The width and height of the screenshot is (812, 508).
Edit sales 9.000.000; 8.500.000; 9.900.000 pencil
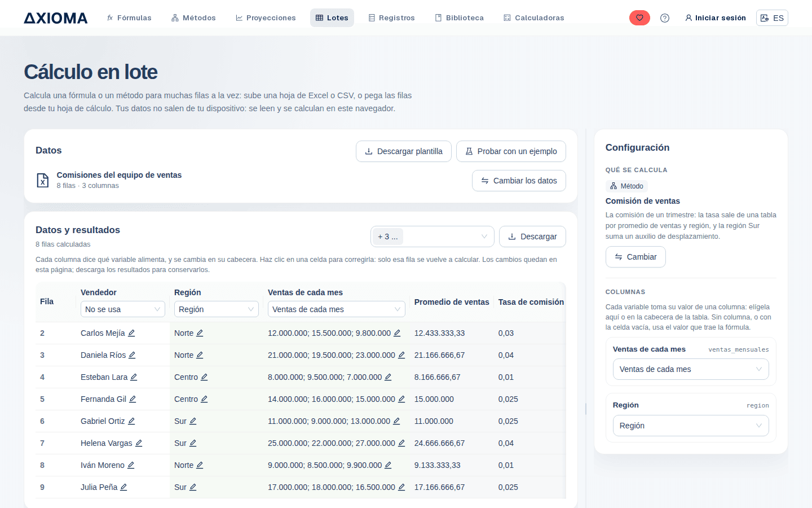(388, 465)
